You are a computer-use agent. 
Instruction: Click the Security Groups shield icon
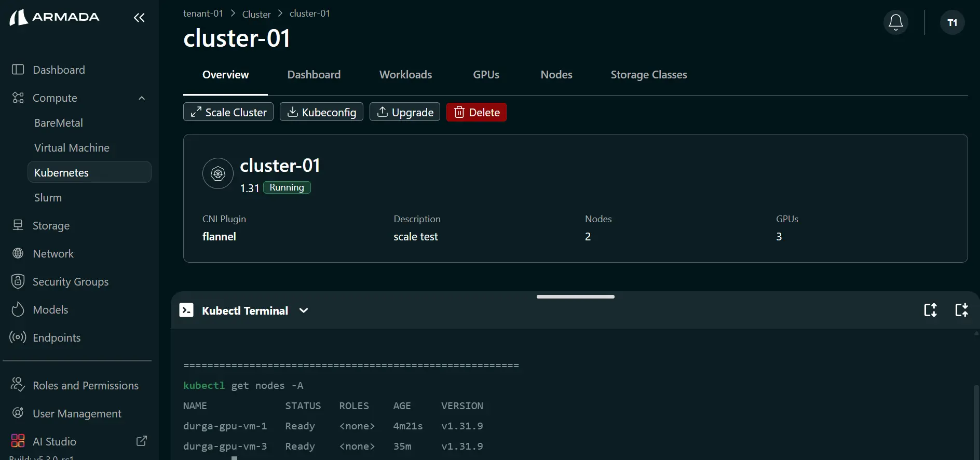[x=18, y=281]
